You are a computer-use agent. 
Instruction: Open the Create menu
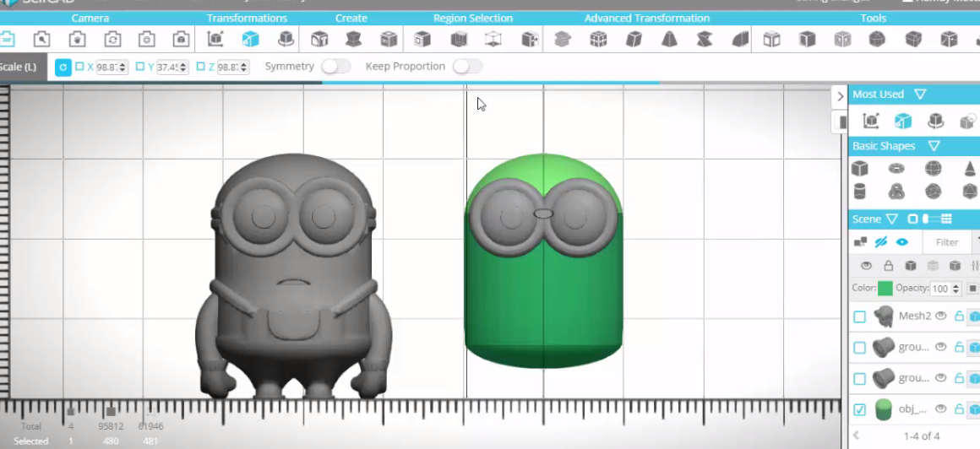351,18
